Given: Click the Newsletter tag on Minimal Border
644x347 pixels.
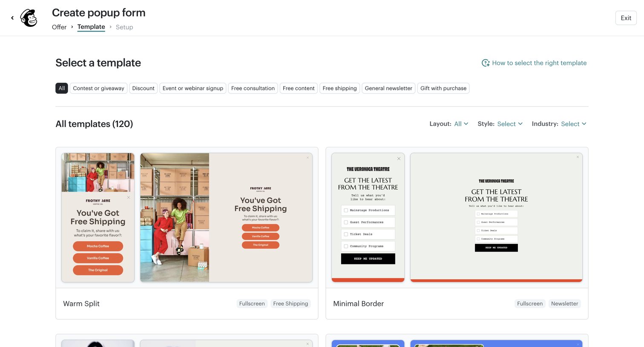Looking at the screenshot, I should 565,304.
